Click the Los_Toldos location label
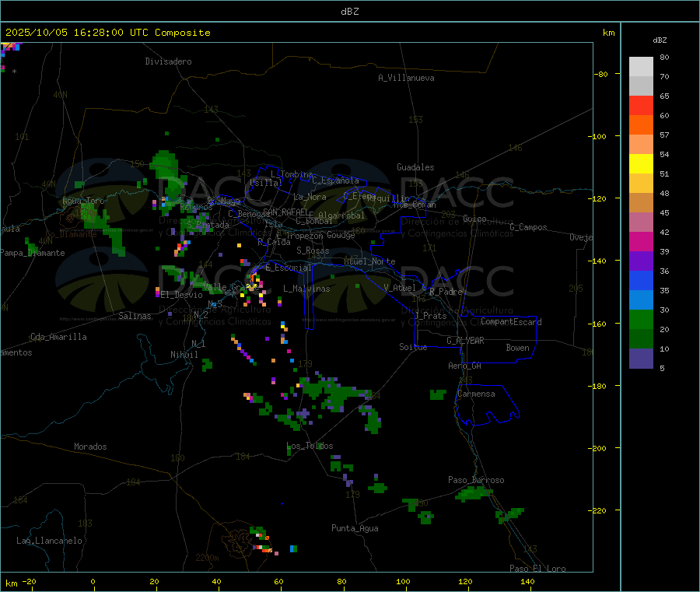This screenshot has height=592, width=700. point(310,446)
